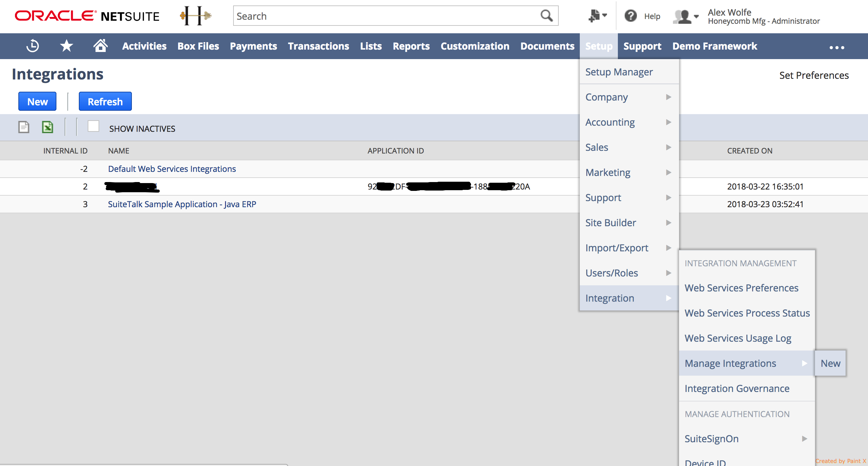Viewport: 868px width, 466px height.
Task: Open the Activities menu
Action: 144,46
